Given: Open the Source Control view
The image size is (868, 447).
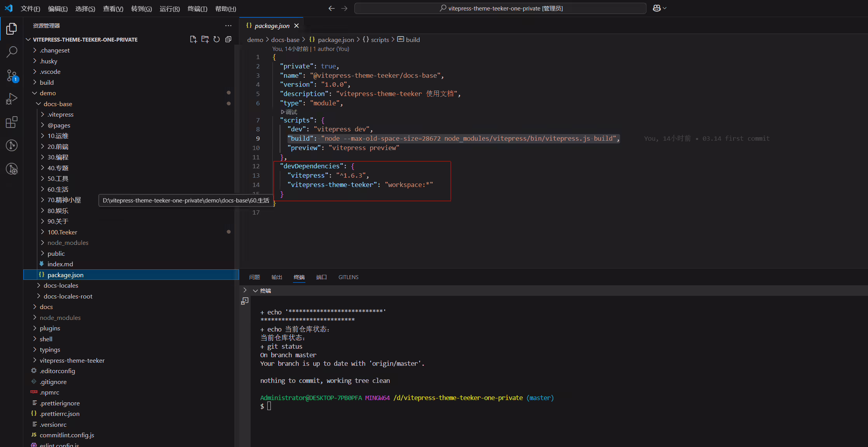Looking at the screenshot, I should click(12, 75).
